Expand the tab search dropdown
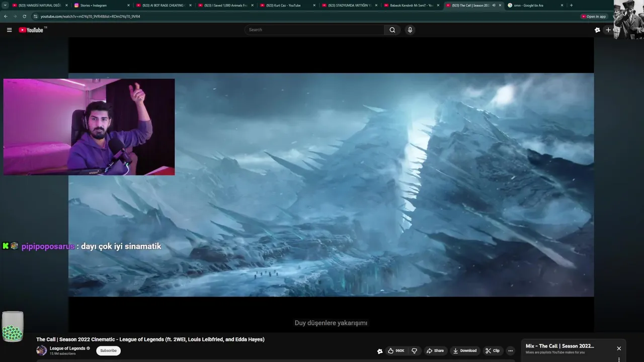 pyautogui.click(x=5, y=5)
